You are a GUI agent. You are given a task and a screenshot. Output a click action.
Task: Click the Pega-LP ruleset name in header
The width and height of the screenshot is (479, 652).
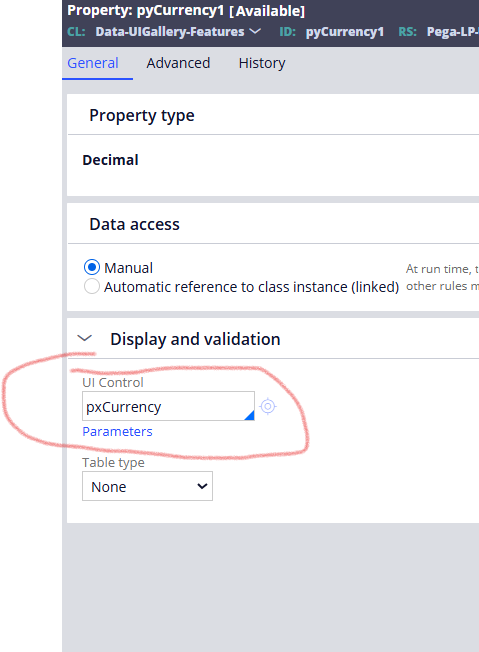click(452, 32)
